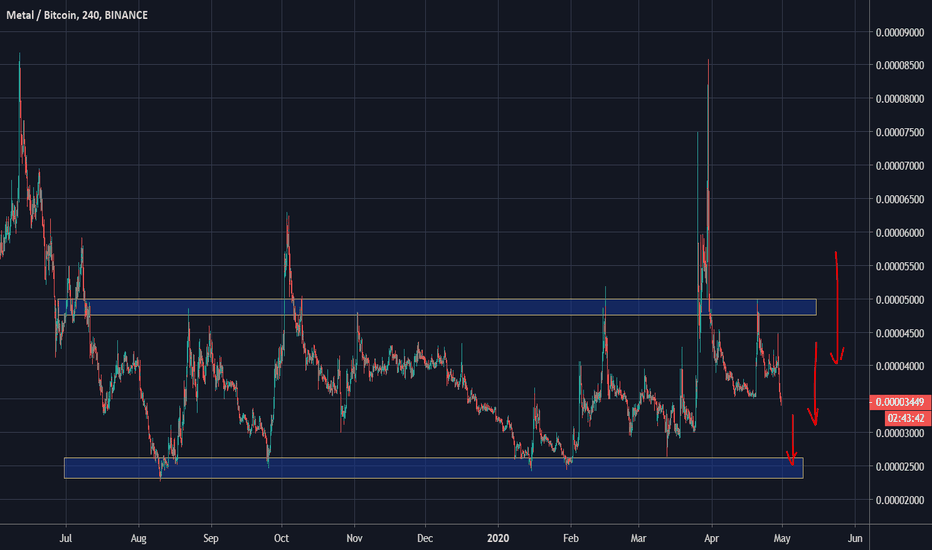Click the May label on time axis
The width and height of the screenshot is (932, 550).
point(782,538)
